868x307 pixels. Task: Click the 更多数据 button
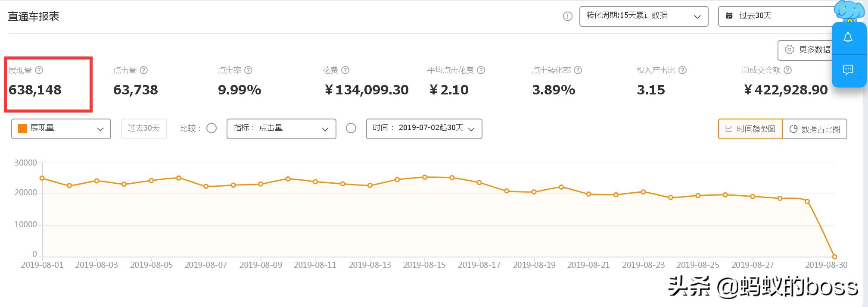pyautogui.click(x=805, y=50)
